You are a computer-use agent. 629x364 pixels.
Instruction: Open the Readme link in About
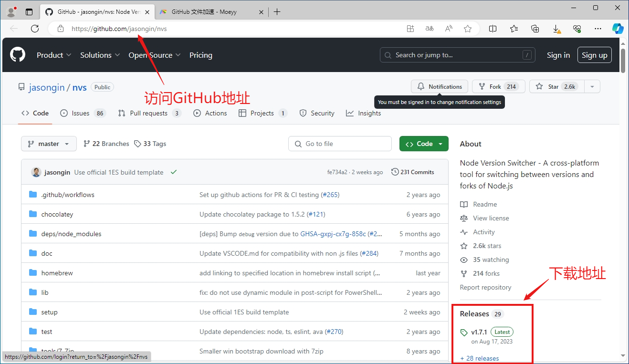(x=479, y=204)
